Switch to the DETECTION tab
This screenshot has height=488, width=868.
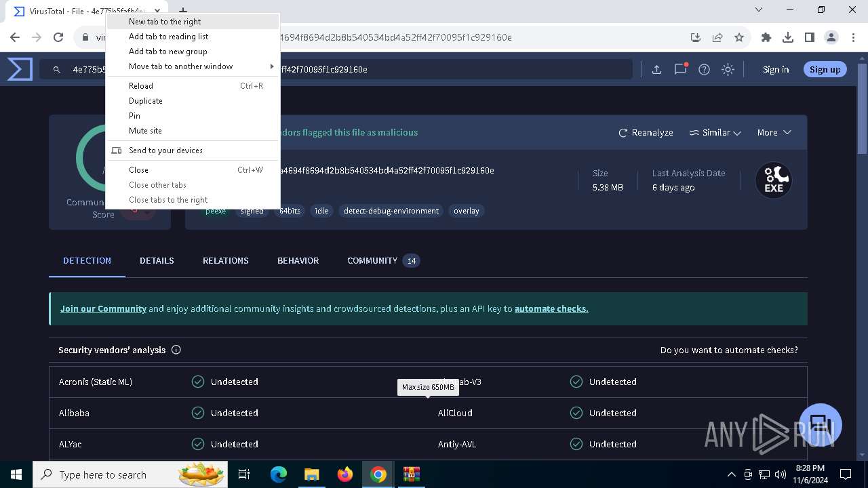click(x=87, y=260)
